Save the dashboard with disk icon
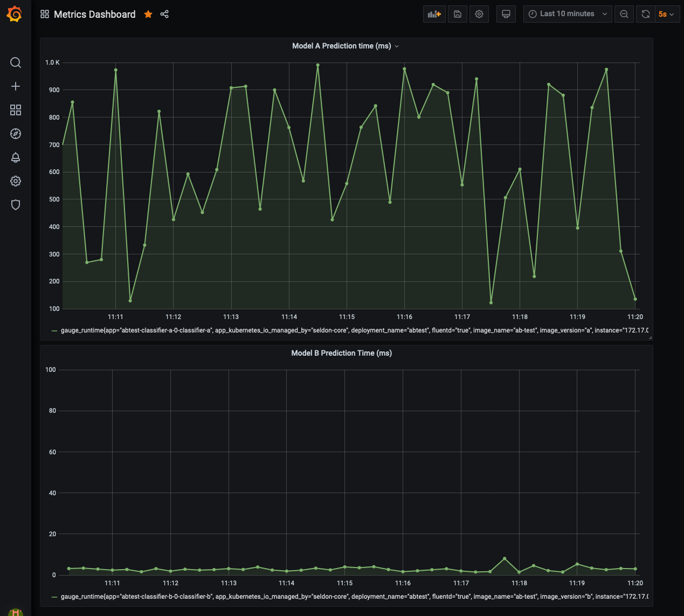Image resolution: width=684 pixels, height=616 pixels. click(457, 14)
